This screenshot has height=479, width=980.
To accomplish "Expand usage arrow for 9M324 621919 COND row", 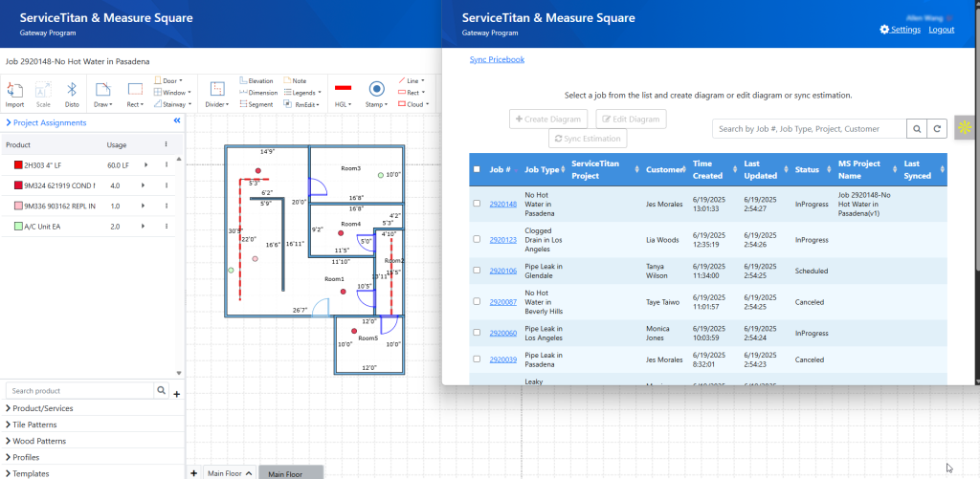I will (145, 185).
